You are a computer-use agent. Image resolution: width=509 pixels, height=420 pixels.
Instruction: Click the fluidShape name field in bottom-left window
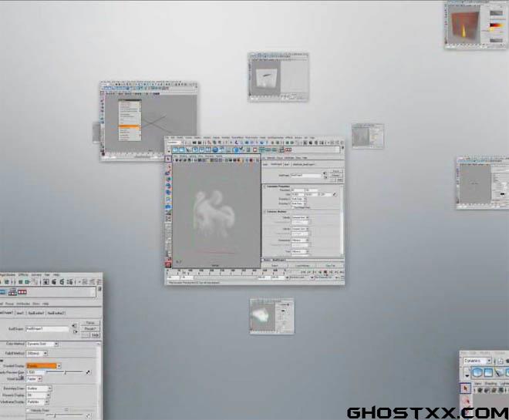pos(47,329)
